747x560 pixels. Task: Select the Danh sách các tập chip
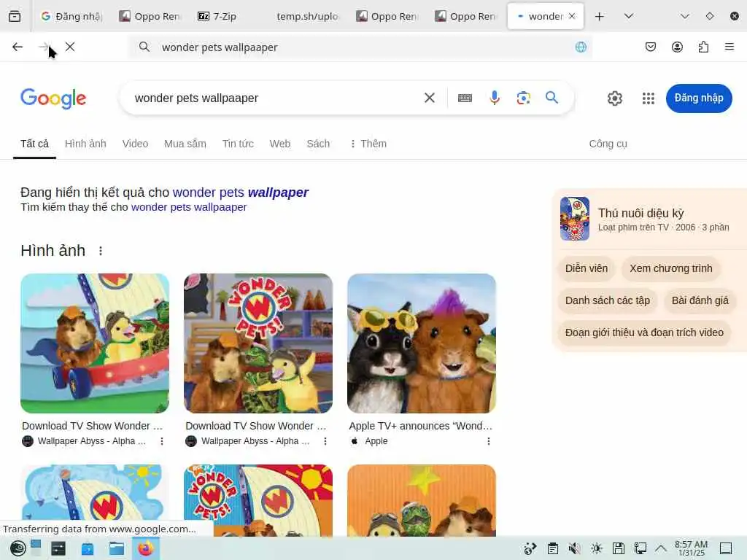click(608, 300)
